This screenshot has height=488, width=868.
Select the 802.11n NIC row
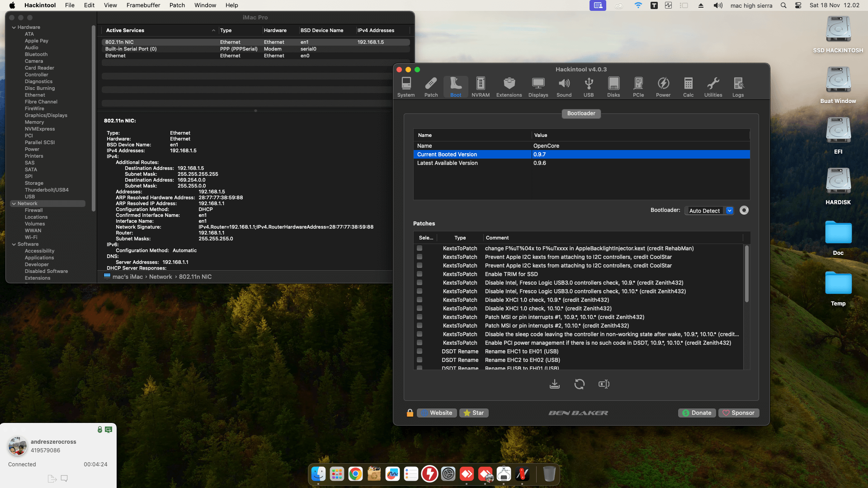[255, 42]
